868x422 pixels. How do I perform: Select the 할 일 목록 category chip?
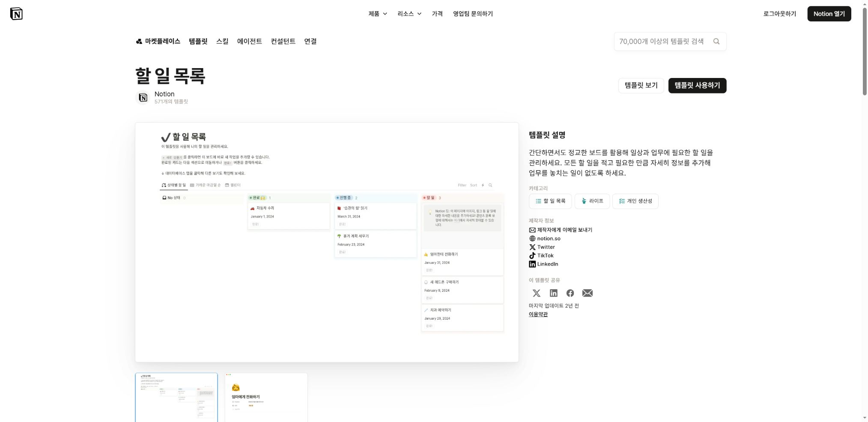pos(550,201)
